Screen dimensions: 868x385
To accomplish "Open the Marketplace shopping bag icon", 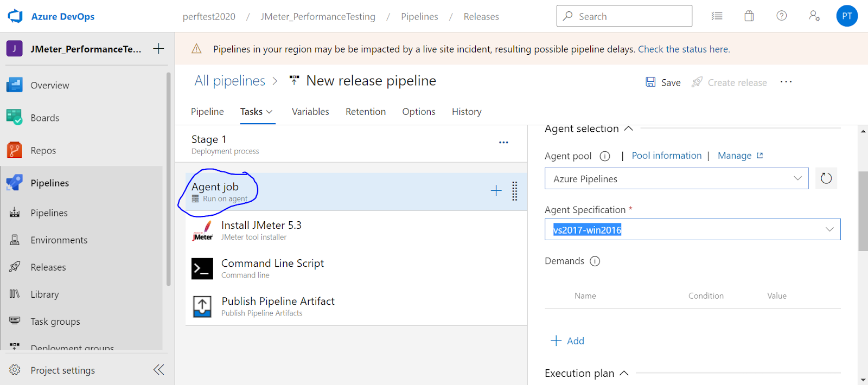I will pos(749,16).
